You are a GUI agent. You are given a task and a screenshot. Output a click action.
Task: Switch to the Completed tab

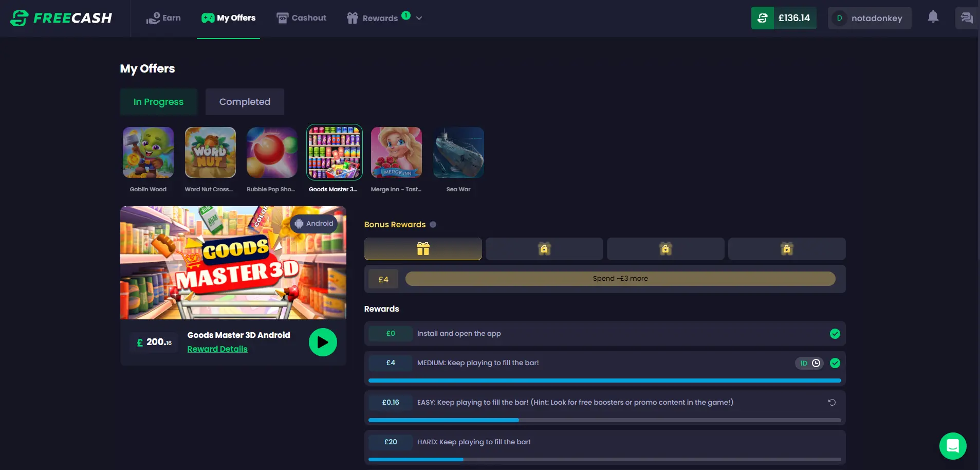[x=245, y=102]
